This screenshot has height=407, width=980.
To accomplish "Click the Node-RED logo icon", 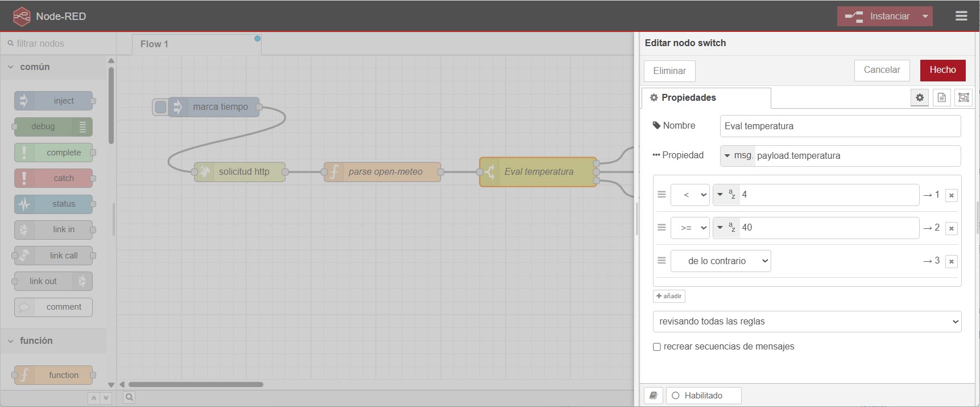I will [x=22, y=16].
